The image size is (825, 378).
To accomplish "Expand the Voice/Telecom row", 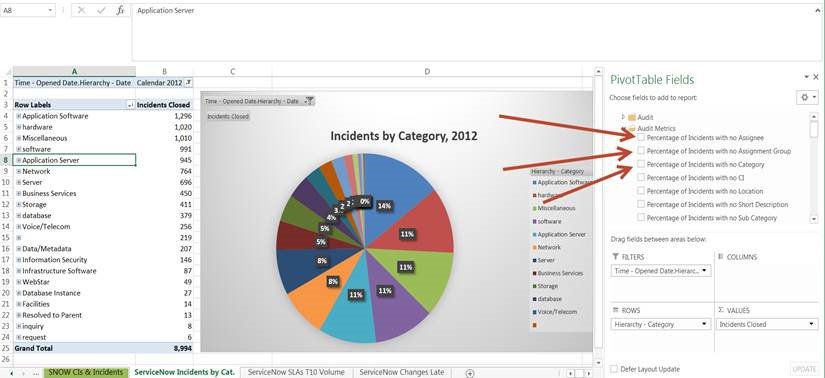I will (18, 227).
